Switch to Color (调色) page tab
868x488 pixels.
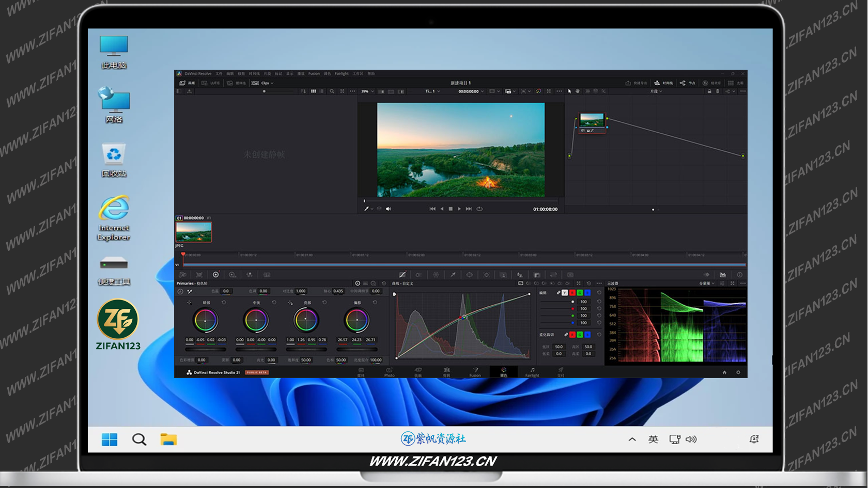(504, 372)
